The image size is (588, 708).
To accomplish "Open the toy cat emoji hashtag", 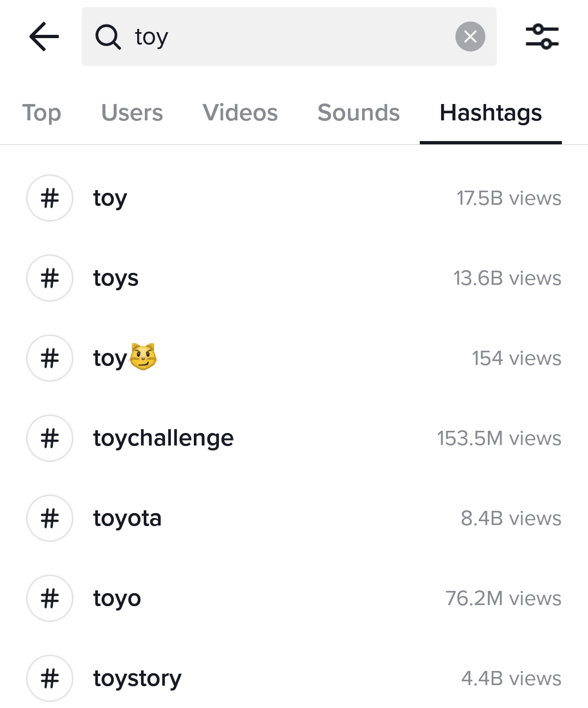I will 125,358.
